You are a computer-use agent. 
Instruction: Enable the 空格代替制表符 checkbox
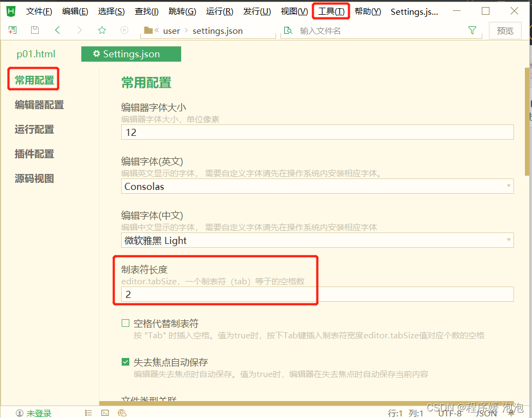point(125,323)
